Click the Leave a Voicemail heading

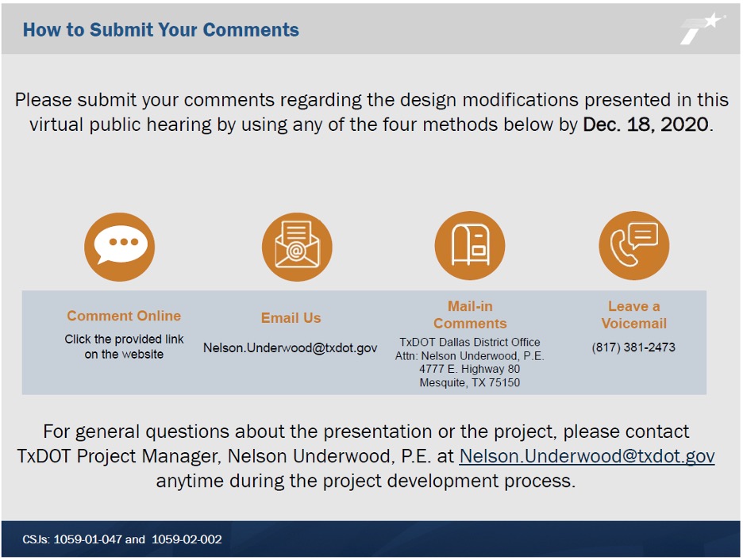coord(633,315)
